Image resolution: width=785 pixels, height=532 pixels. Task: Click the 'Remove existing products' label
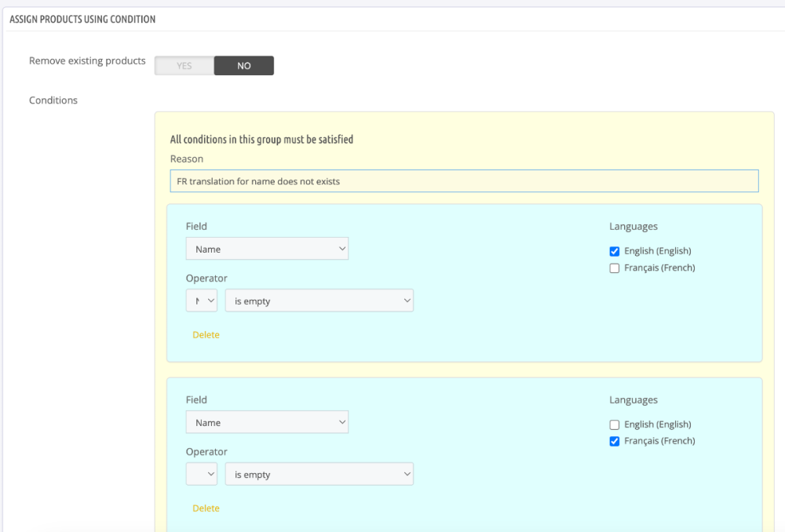(x=87, y=61)
